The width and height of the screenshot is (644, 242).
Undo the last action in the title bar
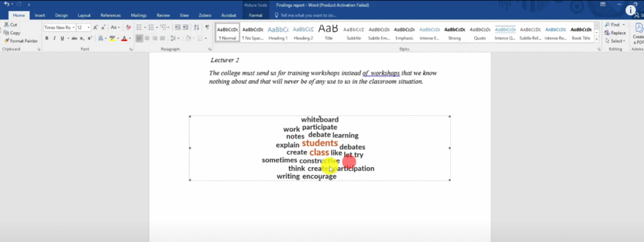[6, 4]
